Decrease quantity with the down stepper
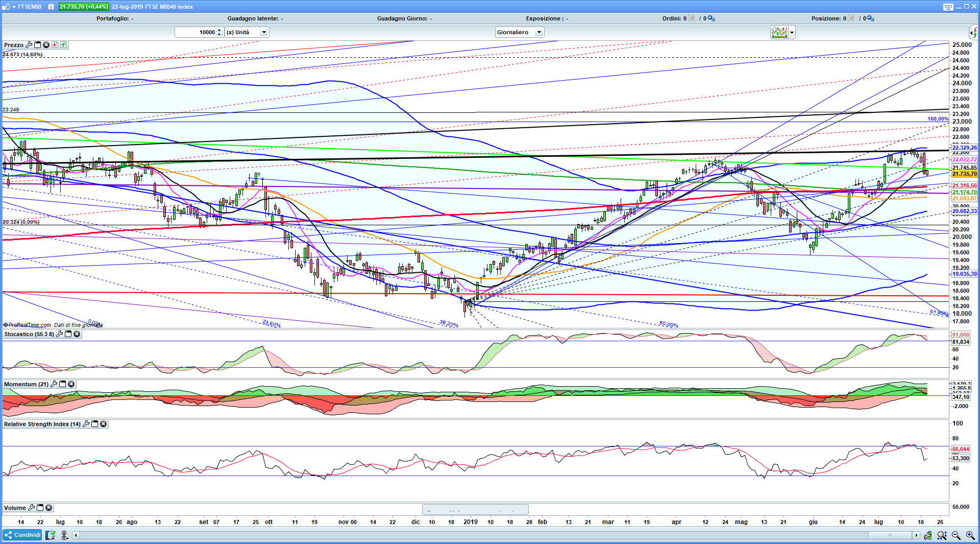Screen dimensions: 980x544 coord(219,35)
